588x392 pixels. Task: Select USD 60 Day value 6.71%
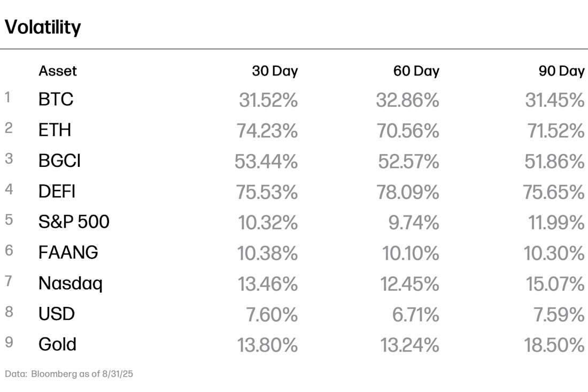[x=415, y=314]
